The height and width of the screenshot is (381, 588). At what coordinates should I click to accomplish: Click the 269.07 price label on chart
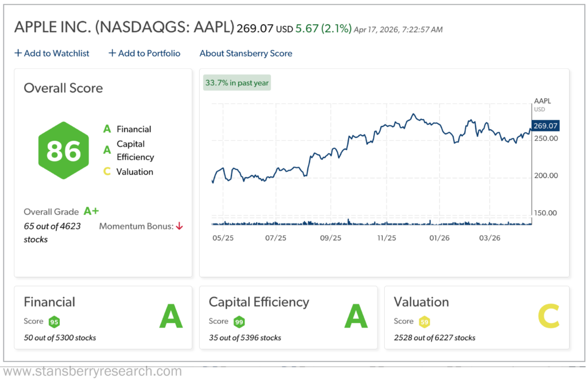546,126
